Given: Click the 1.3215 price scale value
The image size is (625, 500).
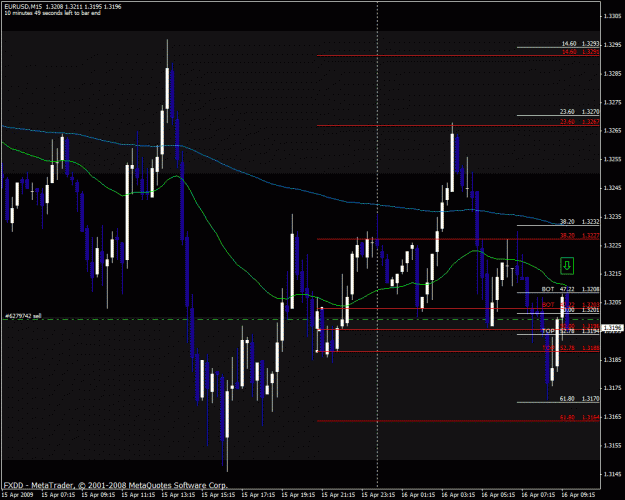Looking at the screenshot, I should 612,274.
